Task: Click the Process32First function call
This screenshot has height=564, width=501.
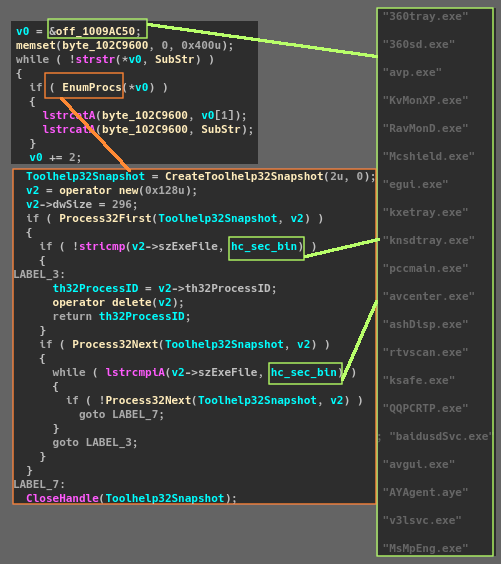Action: 105,218
